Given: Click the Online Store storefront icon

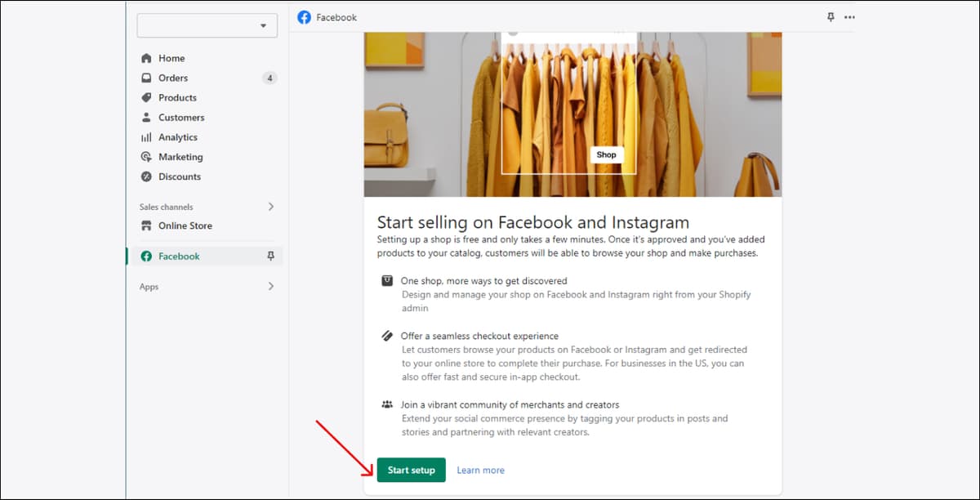Looking at the screenshot, I should (146, 225).
